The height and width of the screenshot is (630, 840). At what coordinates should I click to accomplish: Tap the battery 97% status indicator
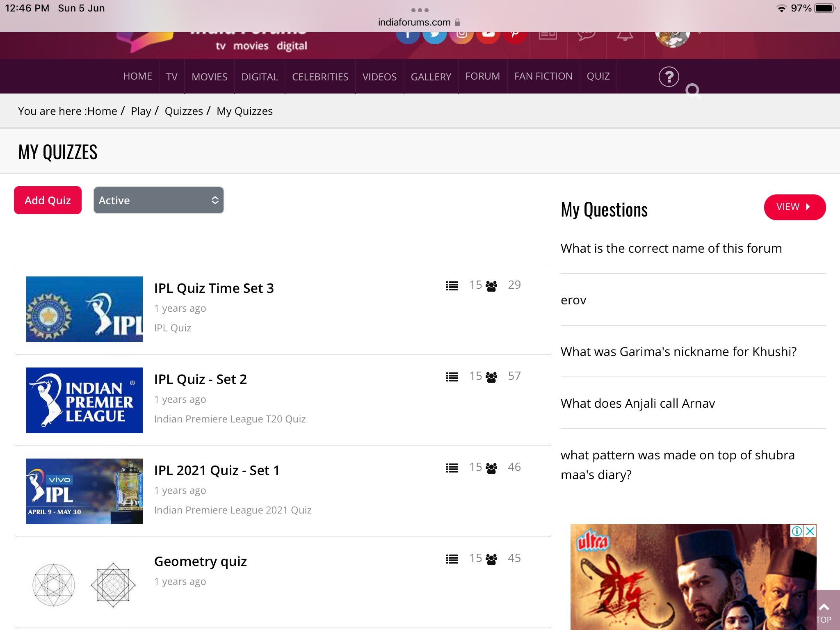[x=813, y=8]
